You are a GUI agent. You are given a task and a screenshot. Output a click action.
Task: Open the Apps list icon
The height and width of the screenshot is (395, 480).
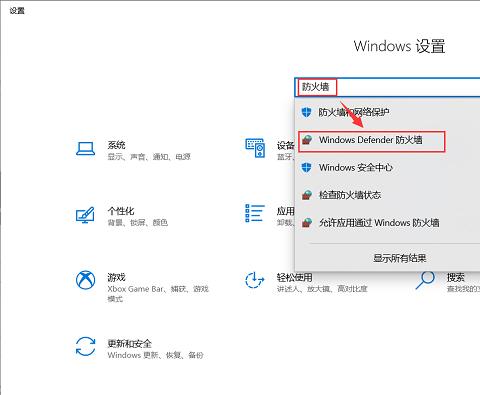[255, 213]
